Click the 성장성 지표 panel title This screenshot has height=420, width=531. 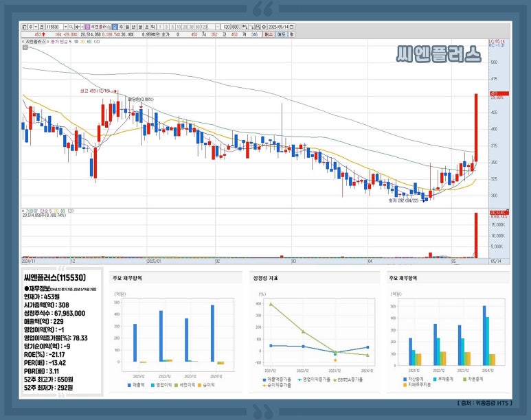pos(265,278)
